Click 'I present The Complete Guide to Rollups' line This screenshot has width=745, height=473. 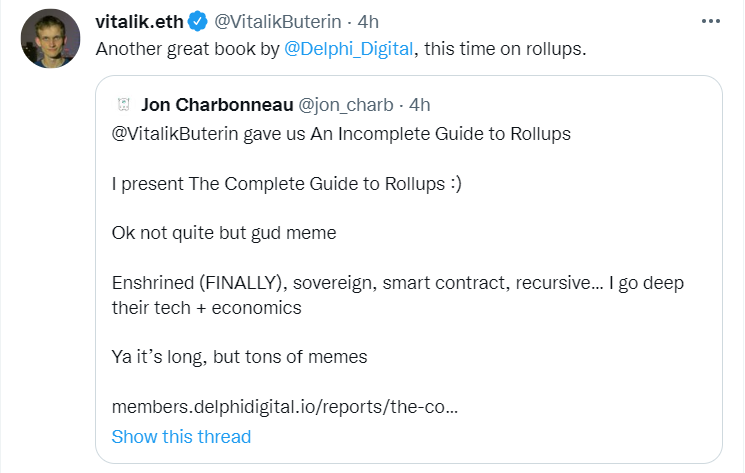coord(287,184)
